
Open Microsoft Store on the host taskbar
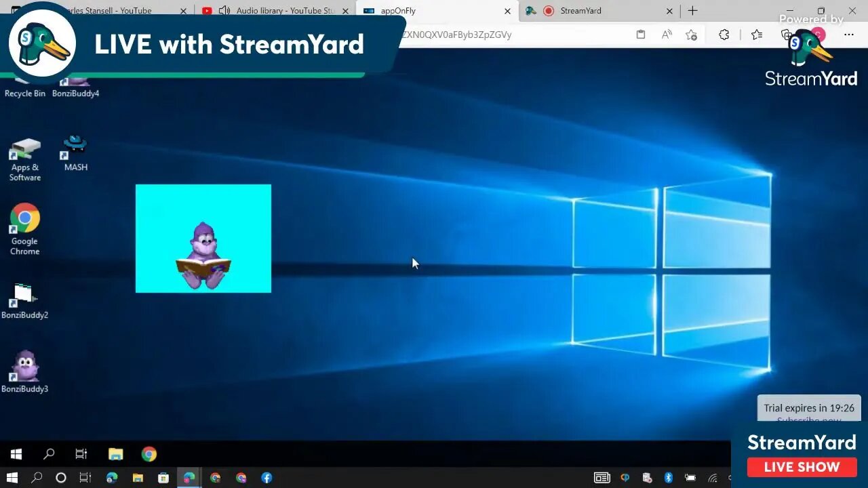tap(163, 478)
